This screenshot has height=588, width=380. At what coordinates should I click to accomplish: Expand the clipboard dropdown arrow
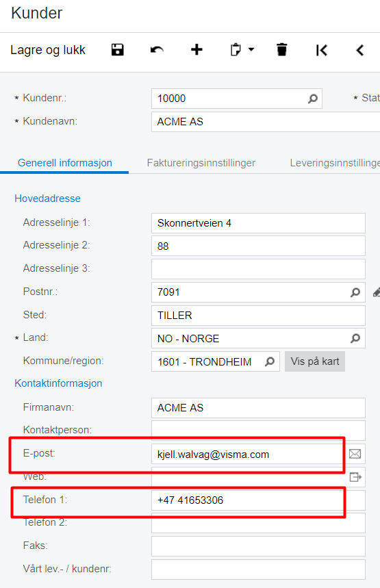pos(251,49)
